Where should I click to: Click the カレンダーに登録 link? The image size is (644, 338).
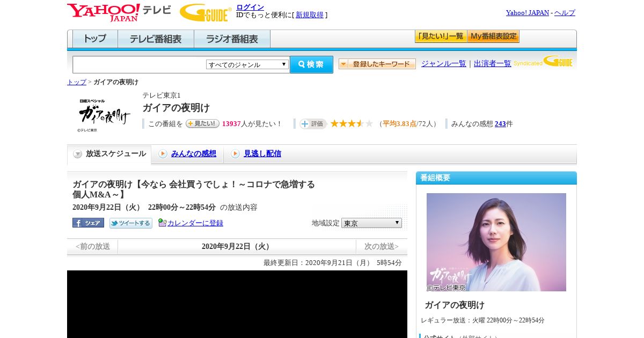point(195,223)
